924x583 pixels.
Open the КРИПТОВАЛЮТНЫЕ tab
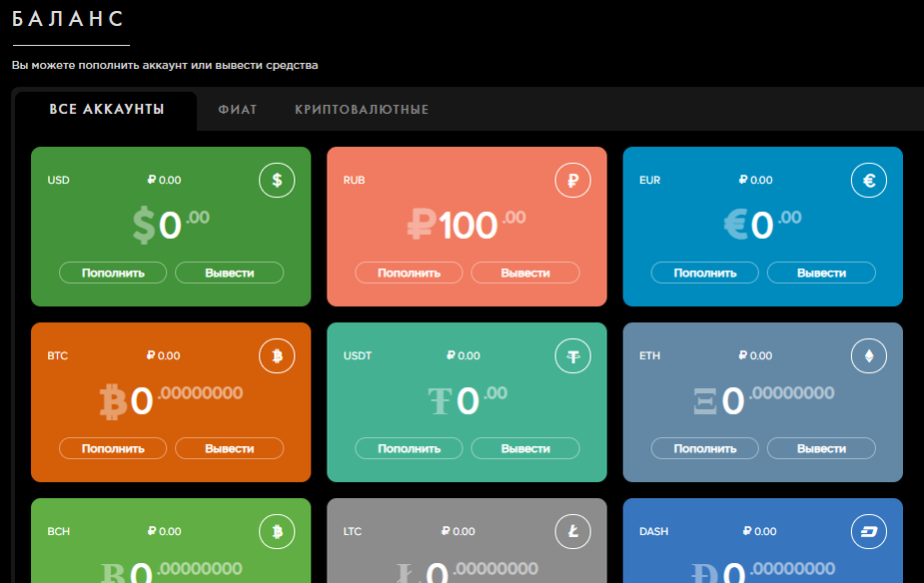click(362, 110)
